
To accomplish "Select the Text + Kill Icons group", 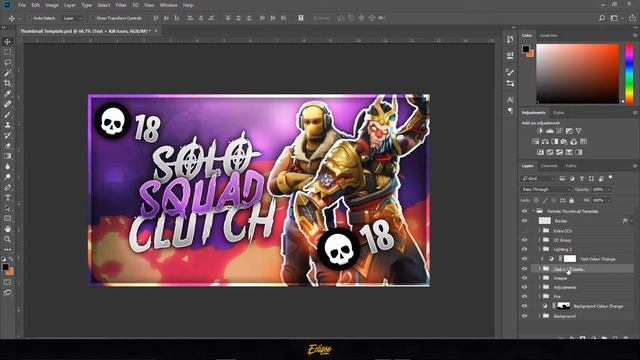I will pyautogui.click(x=582, y=269).
